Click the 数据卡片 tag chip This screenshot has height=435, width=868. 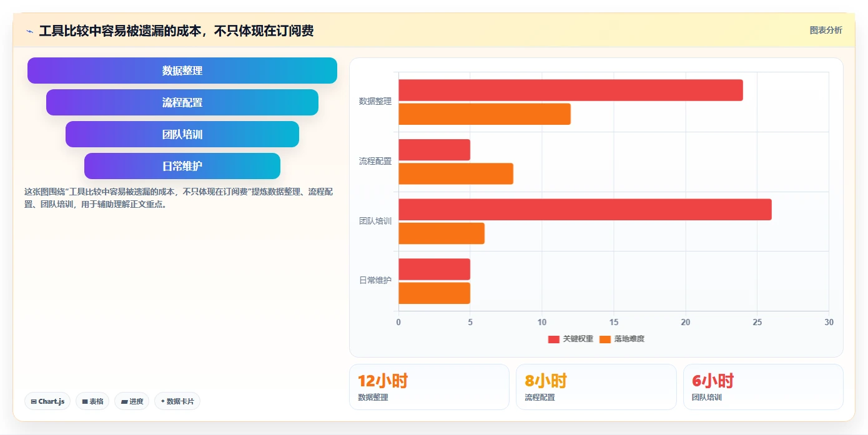(x=177, y=401)
